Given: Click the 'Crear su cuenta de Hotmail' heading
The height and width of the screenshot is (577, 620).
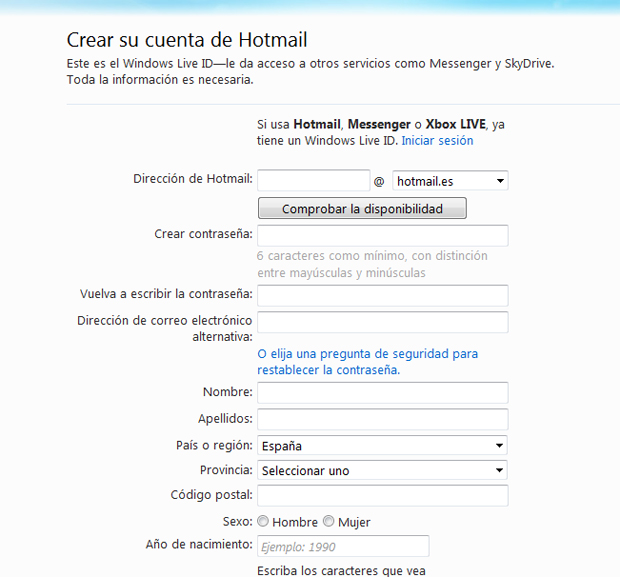Looking at the screenshot, I should [187, 40].
